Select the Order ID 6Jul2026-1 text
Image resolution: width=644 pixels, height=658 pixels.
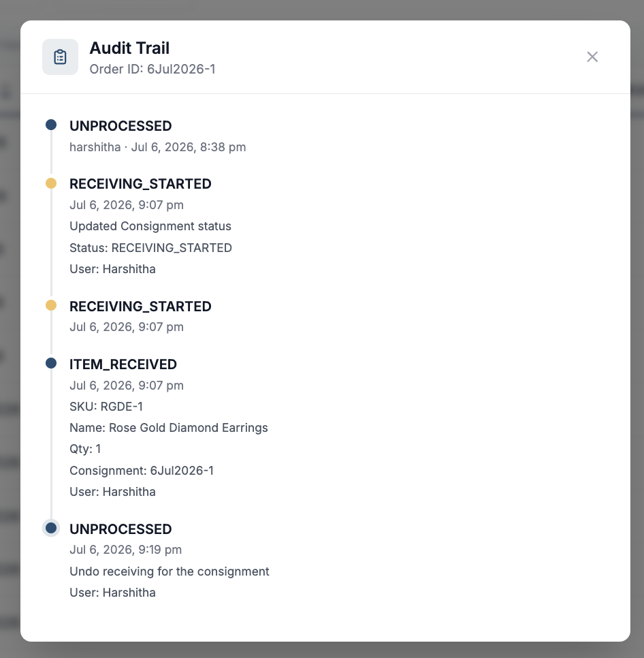[x=152, y=69]
